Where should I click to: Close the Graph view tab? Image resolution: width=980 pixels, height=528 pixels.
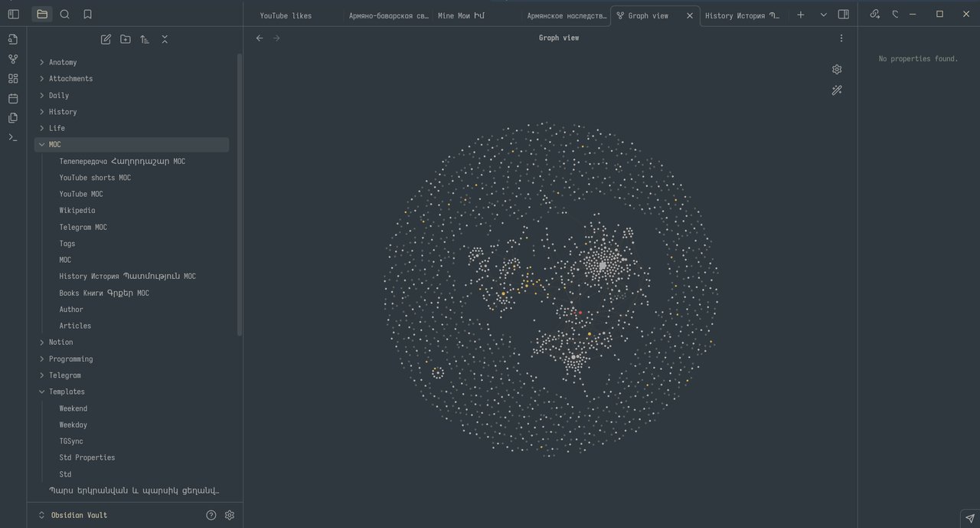[690, 15]
